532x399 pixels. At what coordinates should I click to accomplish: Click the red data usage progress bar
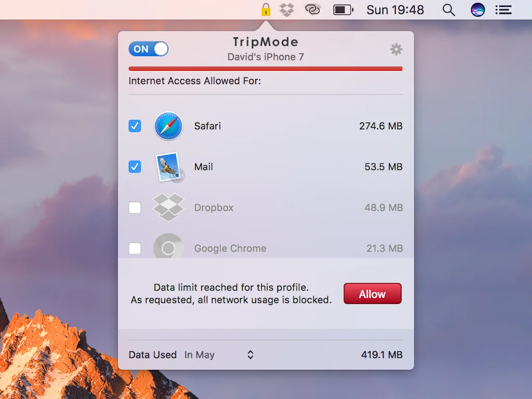coord(265,69)
